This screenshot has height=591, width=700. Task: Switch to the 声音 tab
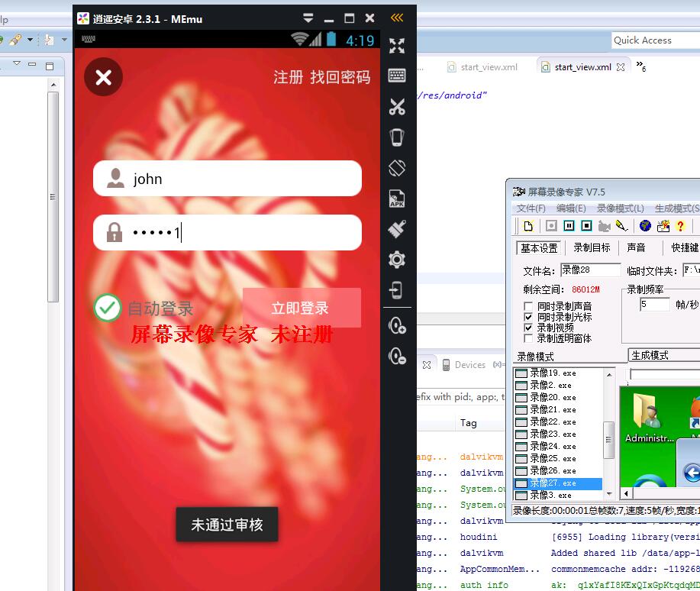coord(636,247)
